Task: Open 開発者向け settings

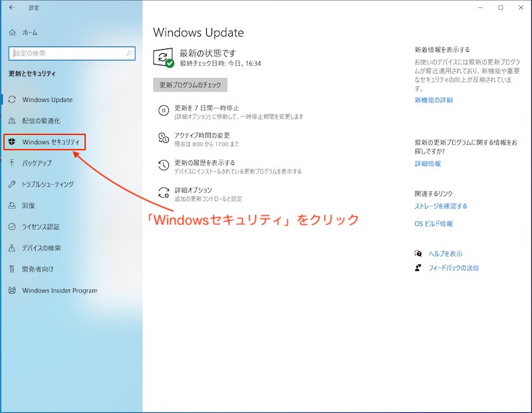Action: [38, 269]
